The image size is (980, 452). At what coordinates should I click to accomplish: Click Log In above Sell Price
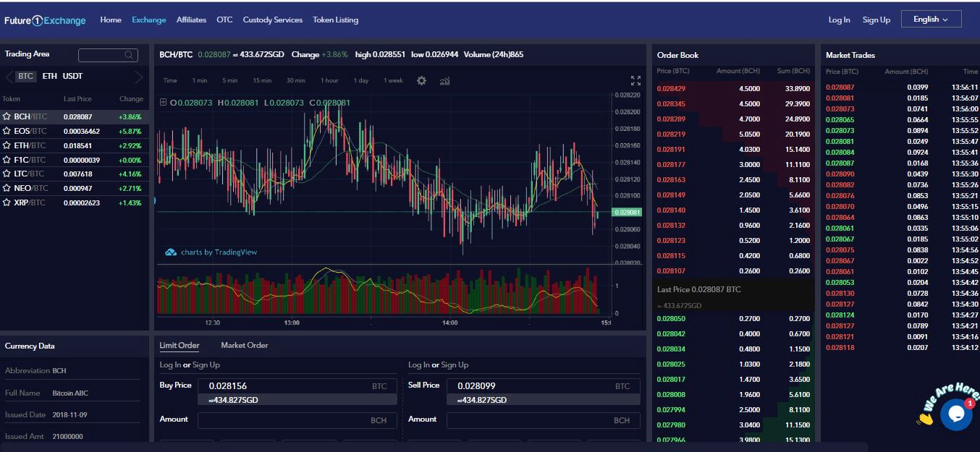[419, 365]
